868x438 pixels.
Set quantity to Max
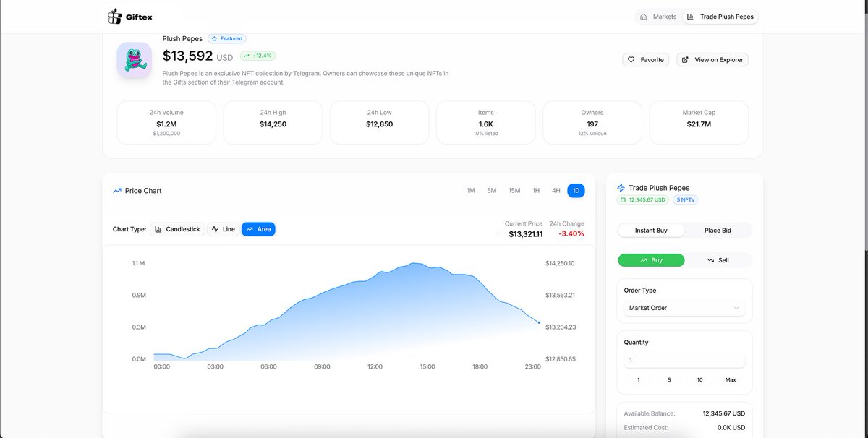coord(731,379)
